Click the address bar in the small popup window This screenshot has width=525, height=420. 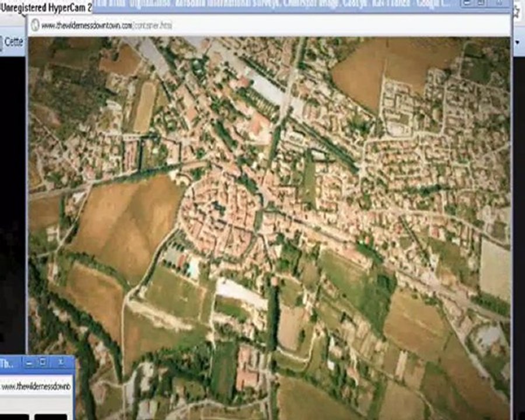36,387
